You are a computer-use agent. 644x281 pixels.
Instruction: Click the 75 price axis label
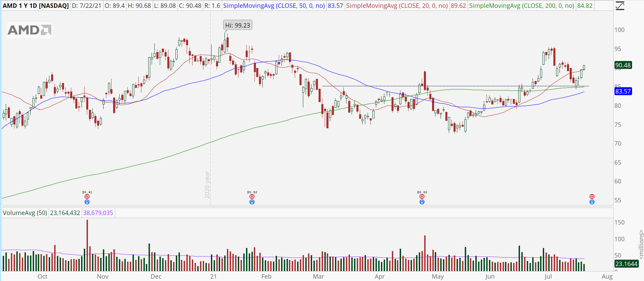pyautogui.click(x=618, y=125)
